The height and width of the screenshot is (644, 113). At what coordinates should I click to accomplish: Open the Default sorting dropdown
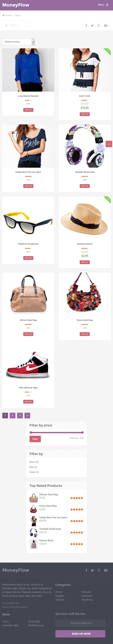(x=18, y=42)
